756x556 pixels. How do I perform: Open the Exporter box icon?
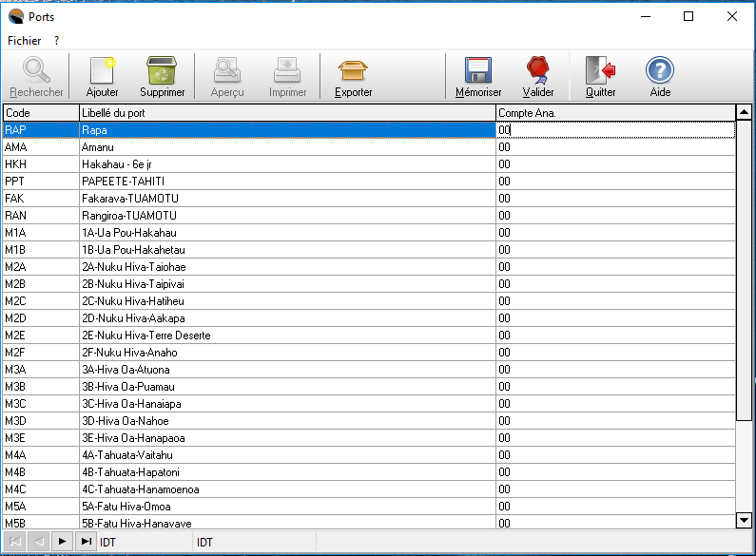[x=353, y=71]
